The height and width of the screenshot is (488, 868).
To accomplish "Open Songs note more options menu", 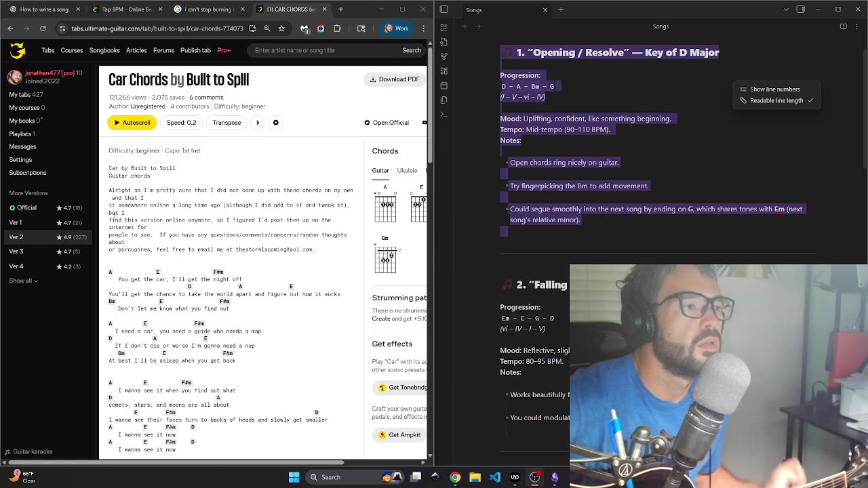I will coord(857,26).
